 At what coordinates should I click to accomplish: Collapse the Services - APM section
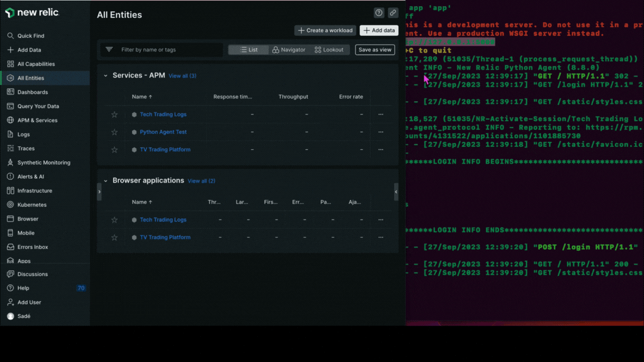[x=106, y=75]
